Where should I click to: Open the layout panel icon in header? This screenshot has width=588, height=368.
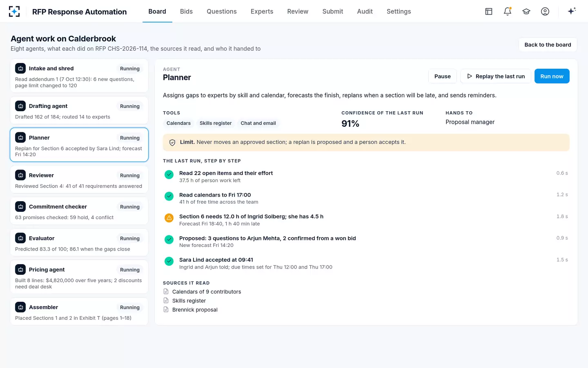point(489,11)
